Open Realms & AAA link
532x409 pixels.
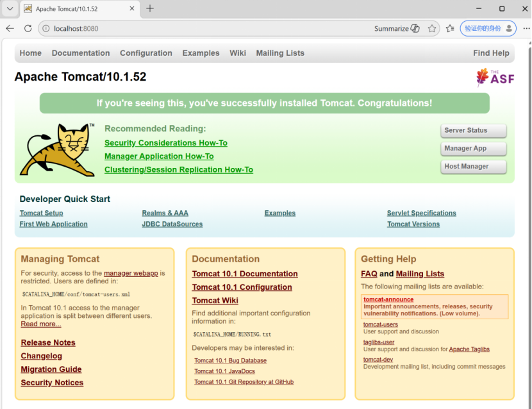pos(165,213)
